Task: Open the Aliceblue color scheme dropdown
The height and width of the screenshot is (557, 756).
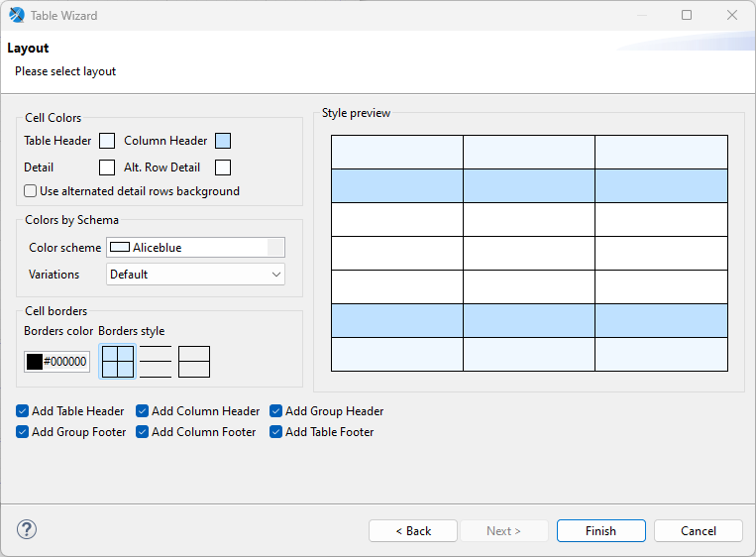Action: [195, 248]
